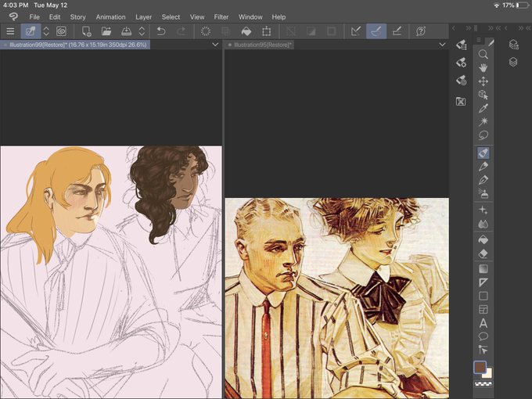Toggle Snap to Grid
The height and width of the screenshot is (399, 532).
tap(397, 31)
